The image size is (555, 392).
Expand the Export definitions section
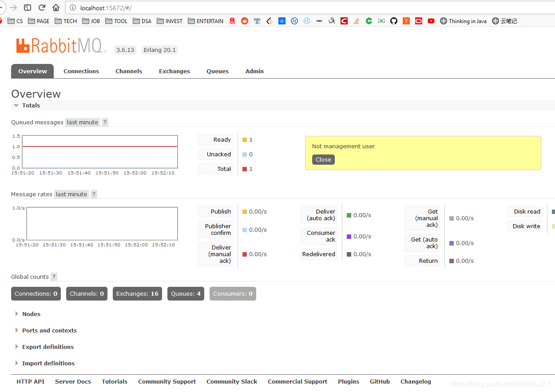pos(44,347)
